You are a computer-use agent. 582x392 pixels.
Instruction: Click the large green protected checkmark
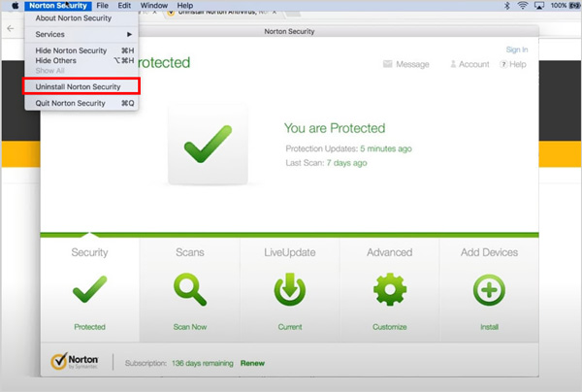(208, 144)
